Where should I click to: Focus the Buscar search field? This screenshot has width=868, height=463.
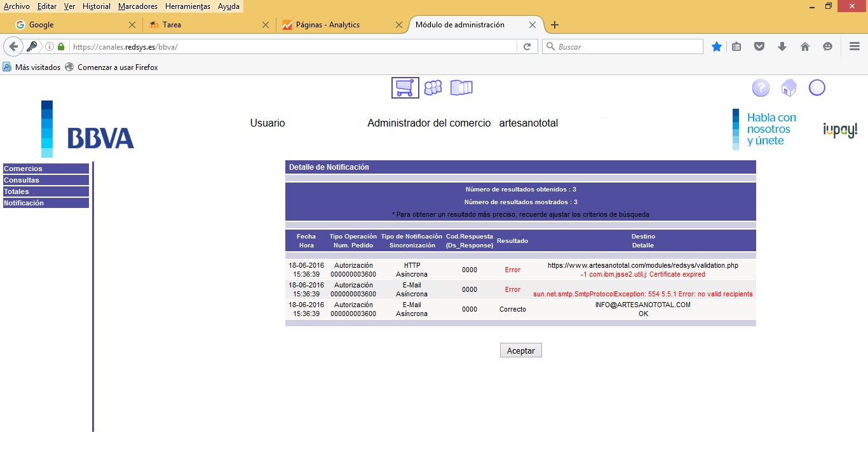pyautogui.click(x=623, y=46)
